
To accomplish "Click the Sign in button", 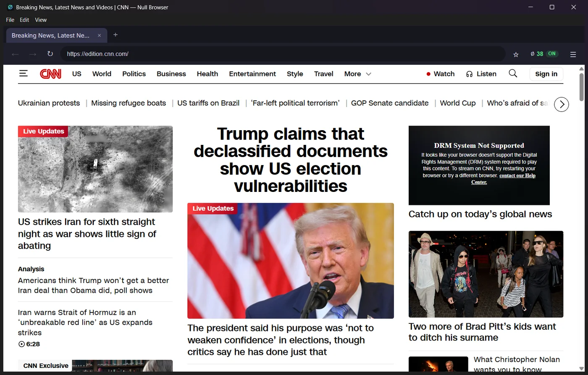I will click(546, 74).
